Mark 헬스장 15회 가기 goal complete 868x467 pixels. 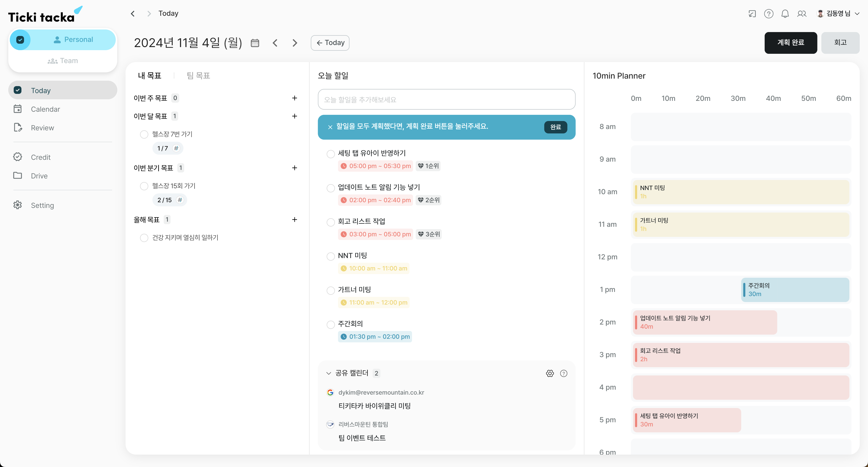(x=144, y=186)
